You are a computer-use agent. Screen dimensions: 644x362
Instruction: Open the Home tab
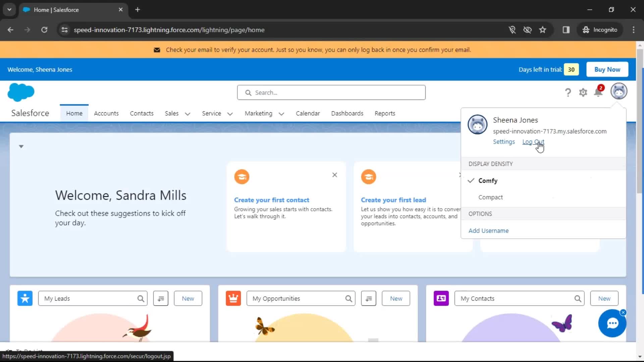click(74, 113)
